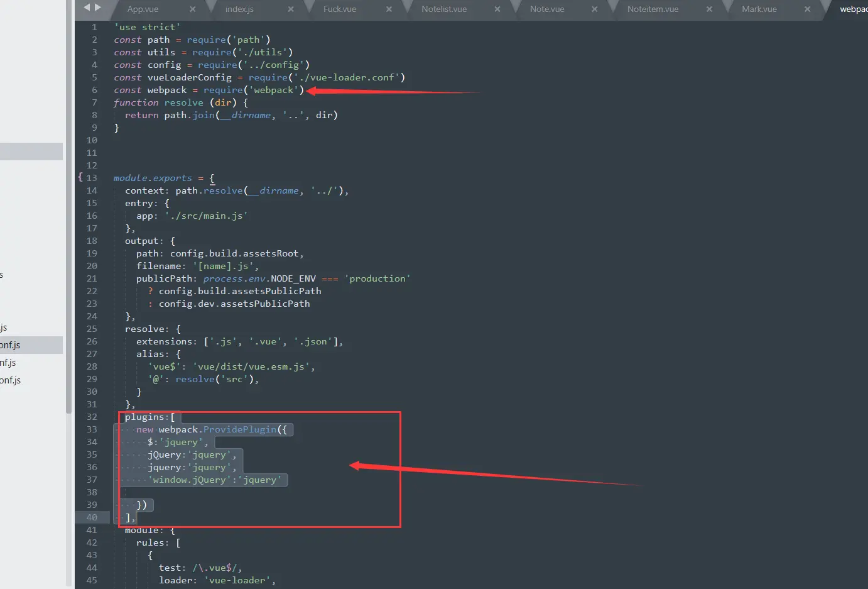Viewport: 868px width, 589px height.
Task: Click the left tab-scroll arrow
Action: (87, 8)
